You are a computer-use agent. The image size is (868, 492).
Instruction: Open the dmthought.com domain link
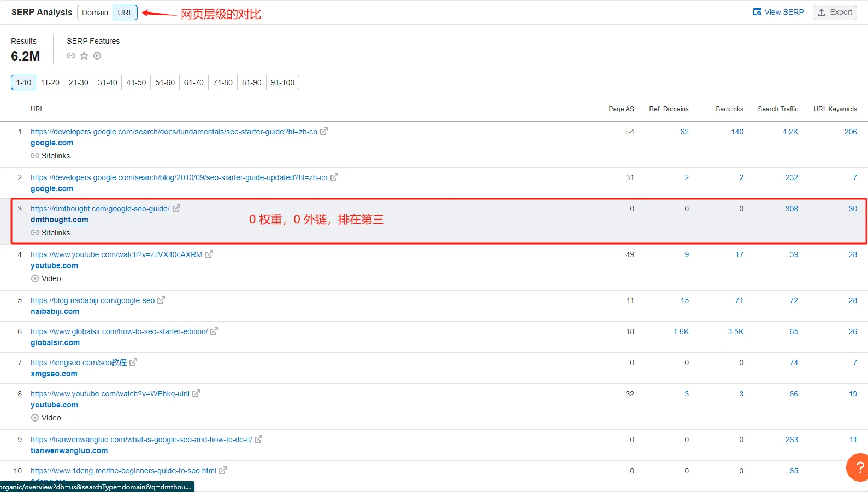pos(60,220)
